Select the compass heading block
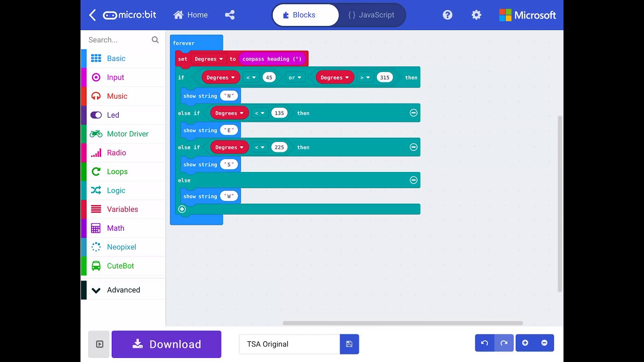This screenshot has width=644, height=362. click(272, 59)
